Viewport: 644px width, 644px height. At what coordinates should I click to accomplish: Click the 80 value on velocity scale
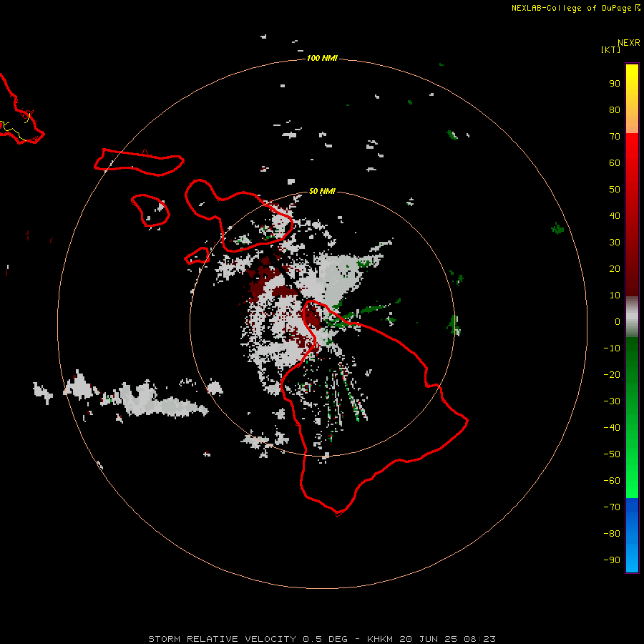point(615,110)
